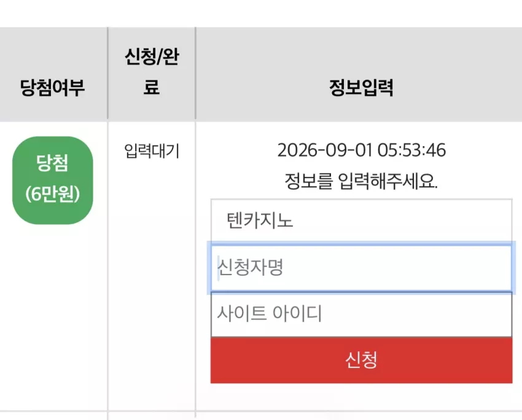Click divider between 당첨여부 and 신청/완료 headers

coord(108,73)
